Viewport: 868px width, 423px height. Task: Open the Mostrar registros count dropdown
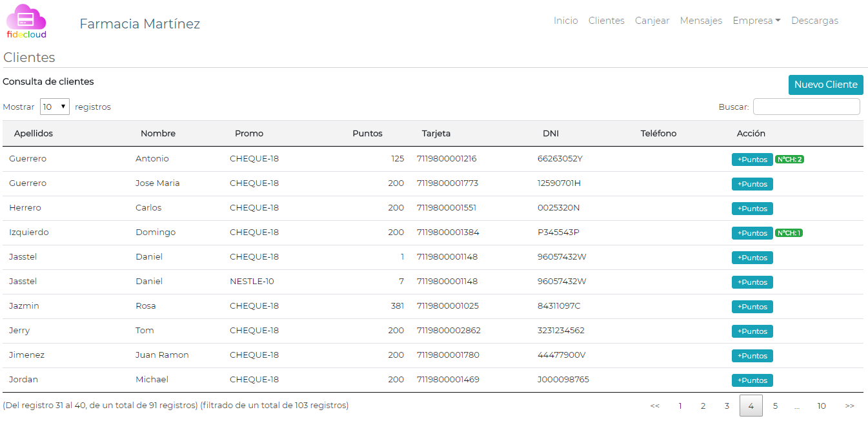55,107
